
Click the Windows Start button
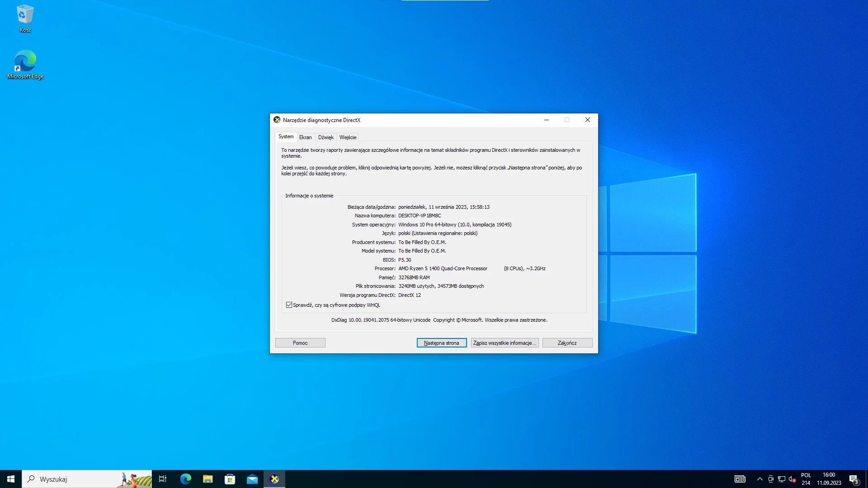[11, 479]
